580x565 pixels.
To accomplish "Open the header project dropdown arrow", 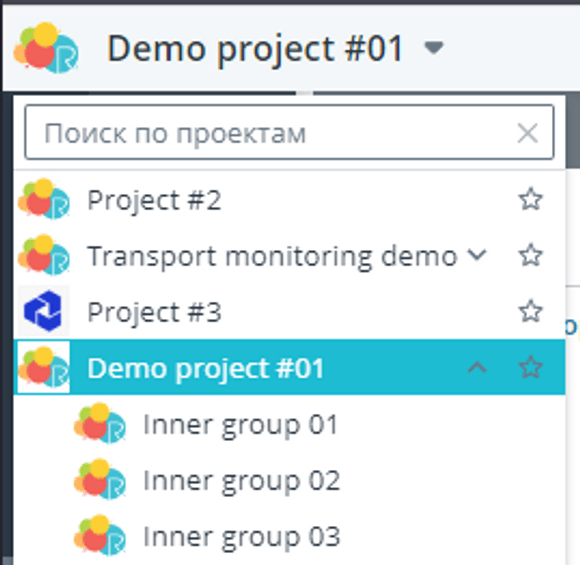I will tap(434, 48).
